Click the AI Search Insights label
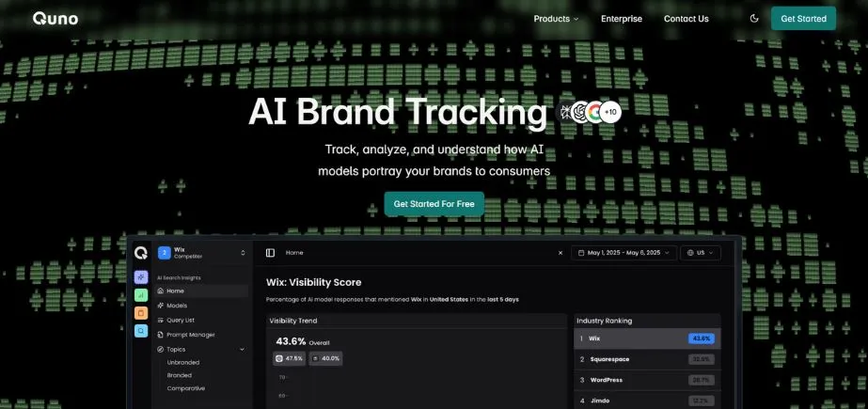The width and height of the screenshot is (868, 409). (179, 277)
